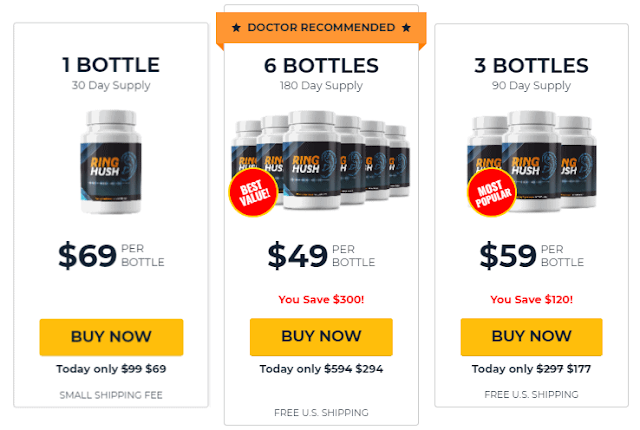Click Buy Now for the 6 bottles package
Screen dimensions: 640x430
[321, 337]
